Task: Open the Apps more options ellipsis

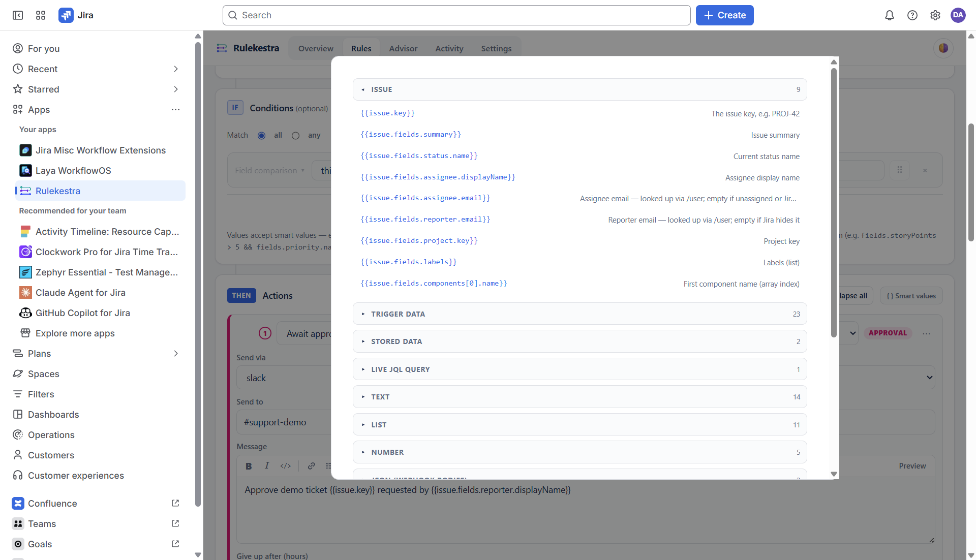Action: (x=175, y=110)
